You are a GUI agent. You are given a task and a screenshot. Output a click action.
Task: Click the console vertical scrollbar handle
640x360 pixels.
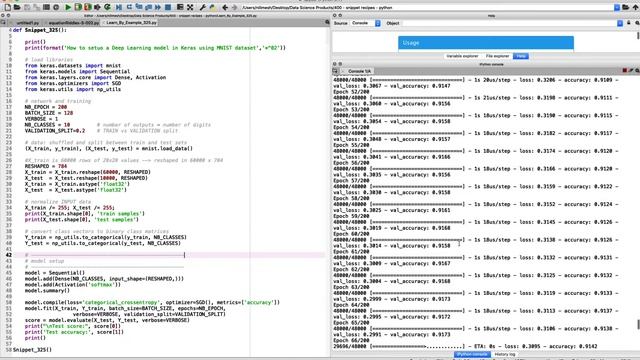tap(638, 324)
